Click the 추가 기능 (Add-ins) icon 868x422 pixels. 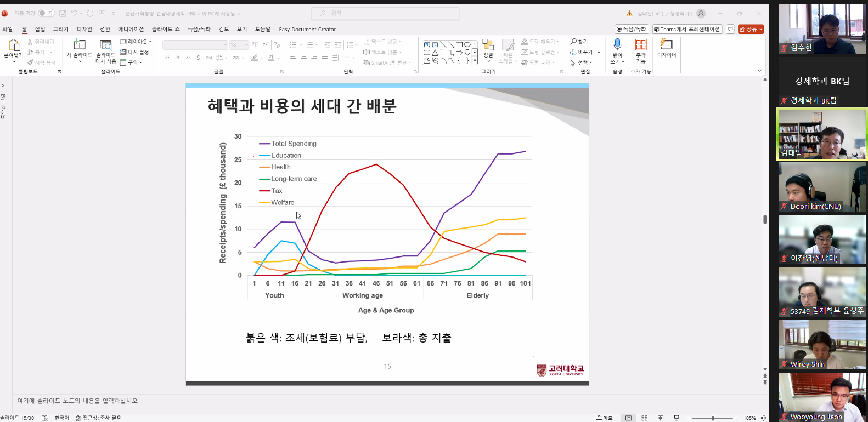[x=641, y=44]
